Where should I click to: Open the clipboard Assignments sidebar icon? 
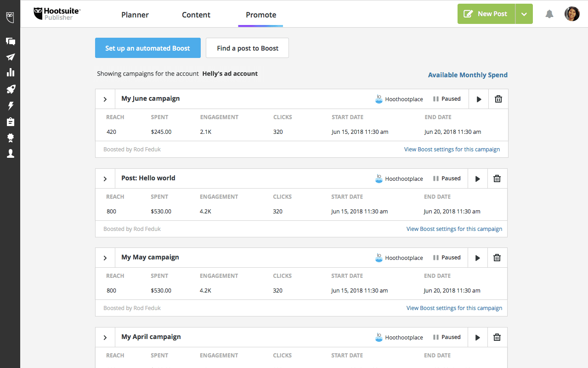(x=10, y=121)
